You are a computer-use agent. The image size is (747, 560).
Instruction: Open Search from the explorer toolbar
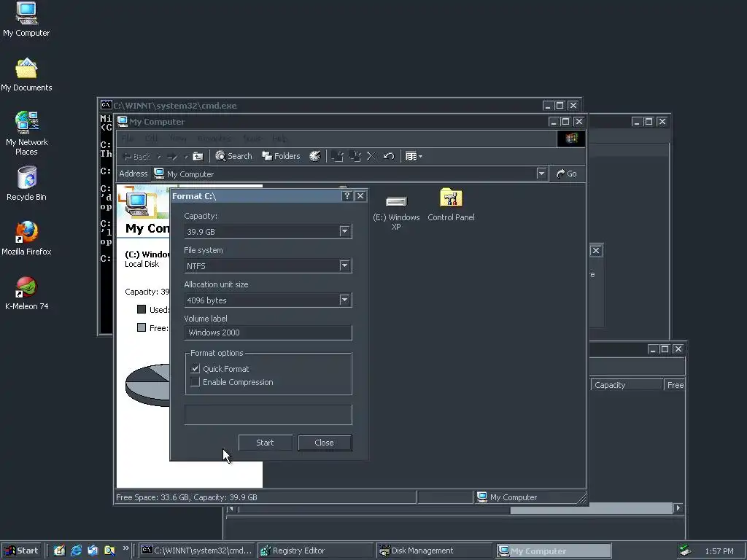pos(233,156)
